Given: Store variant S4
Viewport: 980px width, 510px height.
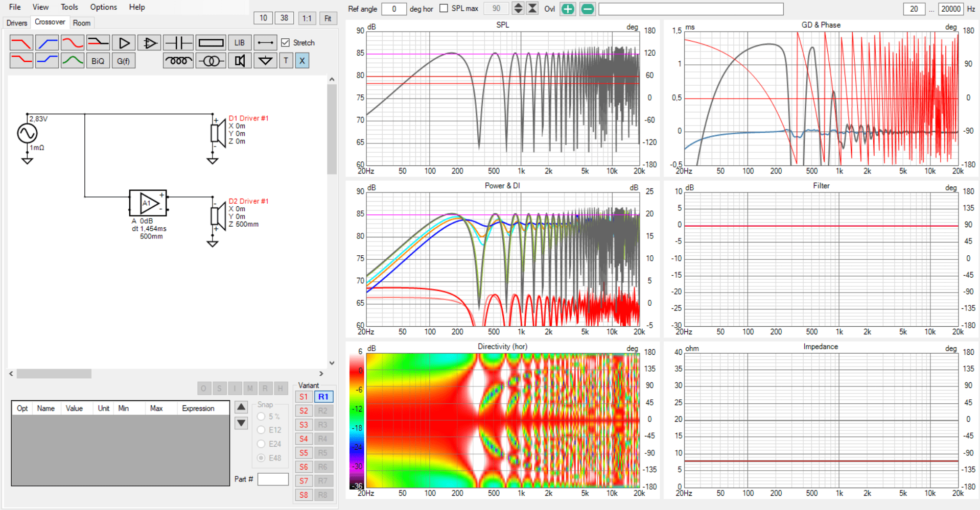Looking at the screenshot, I should tap(304, 439).
